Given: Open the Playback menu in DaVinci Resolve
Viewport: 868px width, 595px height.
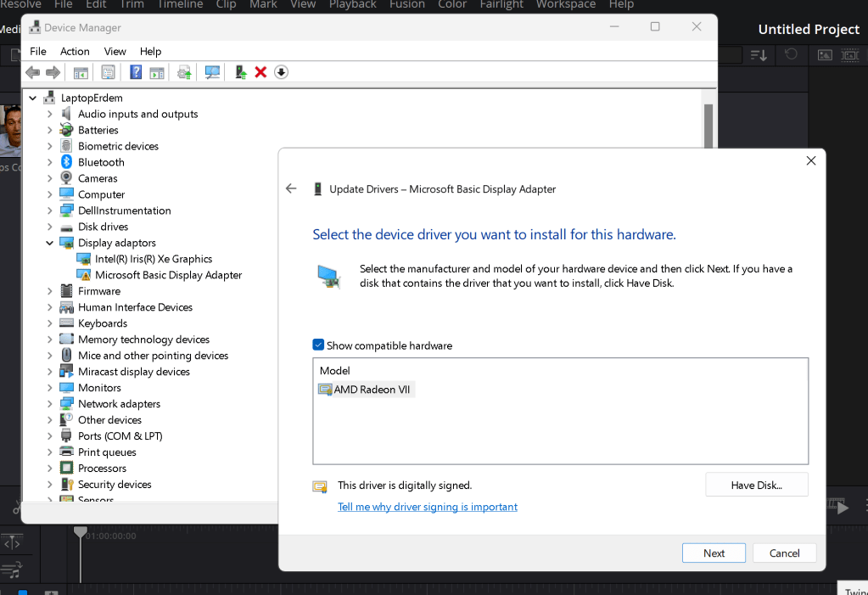Looking at the screenshot, I should 353,4.
